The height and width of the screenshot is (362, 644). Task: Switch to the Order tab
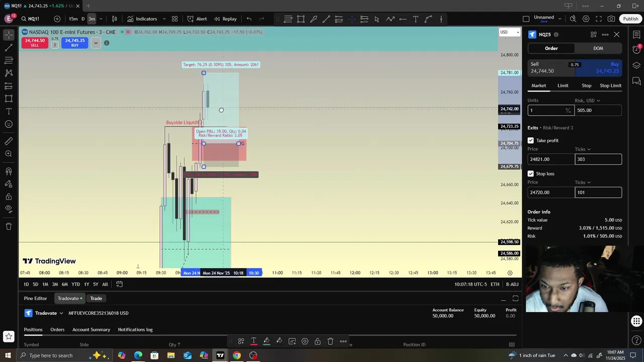click(x=551, y=48)
